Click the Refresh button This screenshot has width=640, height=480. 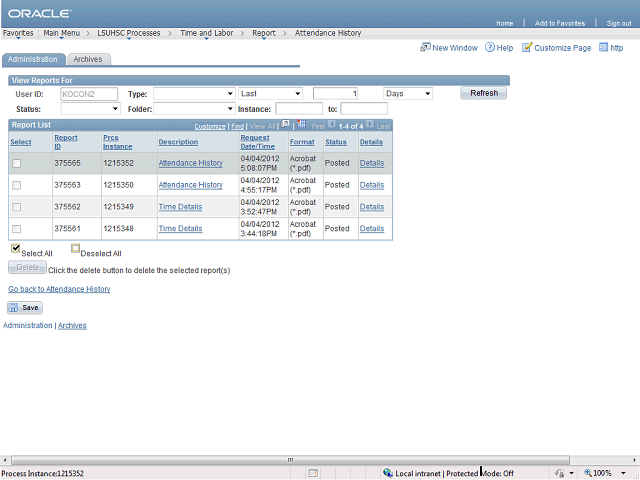pyautogui.click(x=484, y=93)
